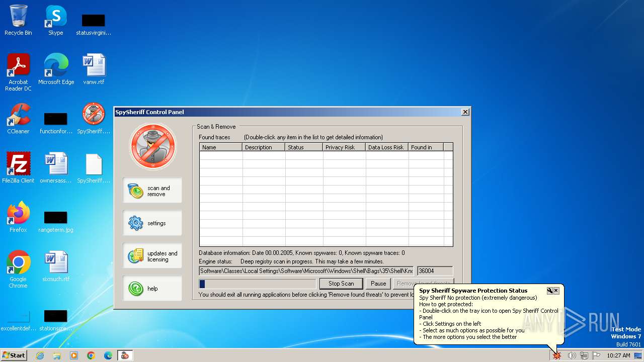Open the Start menu
The width and height of the screenshot is (644, 362).
14,355
